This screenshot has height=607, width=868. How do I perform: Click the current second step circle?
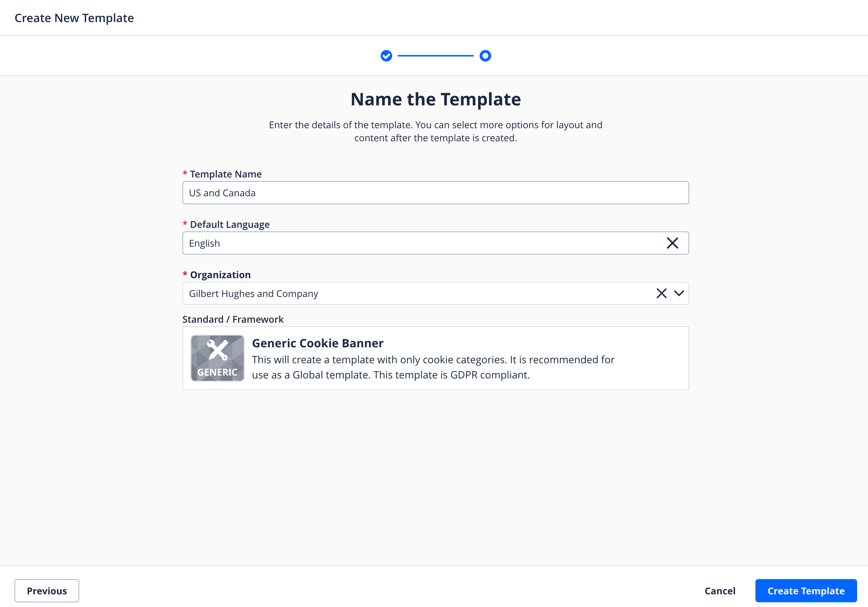tap(485, 56)
